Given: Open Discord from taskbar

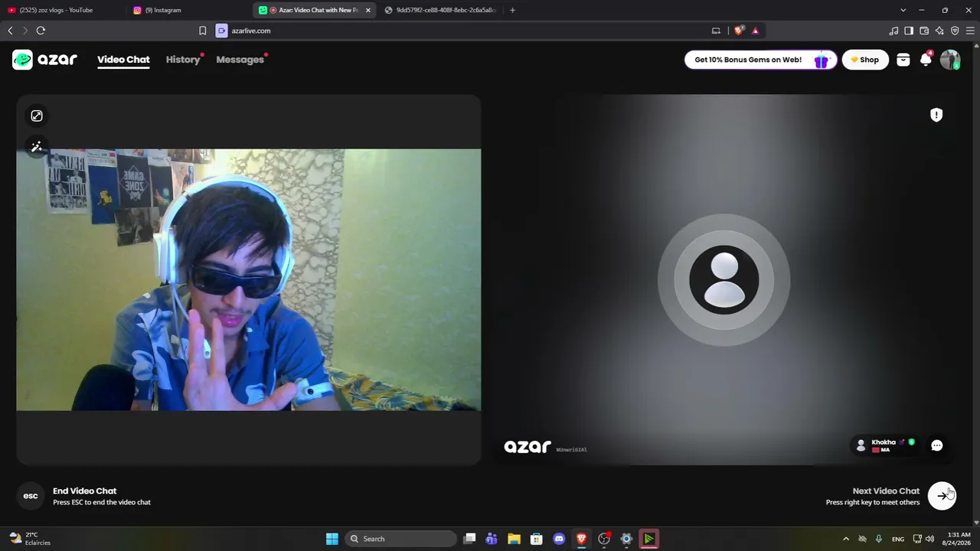Looking at the screenshot, I should (559, 539).
